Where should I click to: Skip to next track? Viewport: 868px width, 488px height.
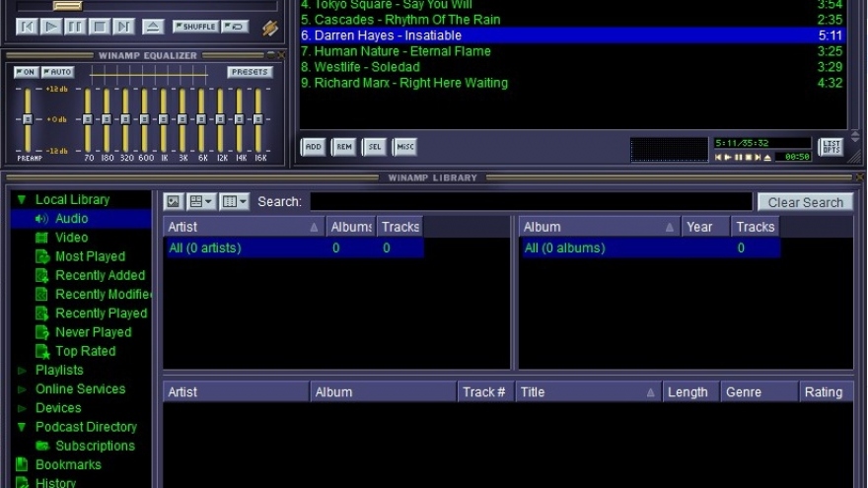pyautogui.click(x=123, y=27)
